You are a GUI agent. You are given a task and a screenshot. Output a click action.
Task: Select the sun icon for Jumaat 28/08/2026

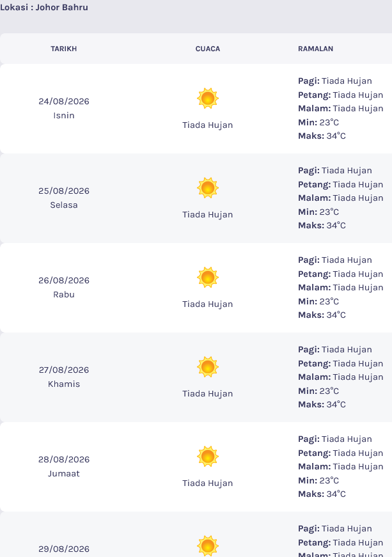[x=208, y=457]
